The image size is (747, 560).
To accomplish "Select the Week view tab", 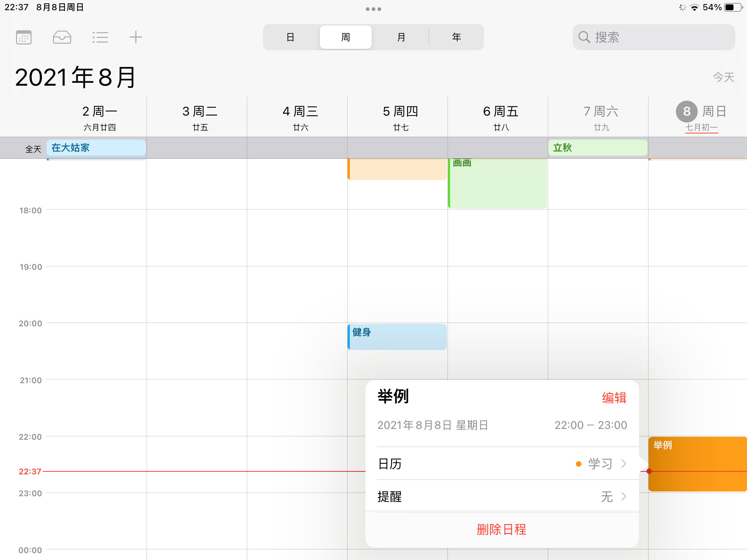I will tap(345, 37).
